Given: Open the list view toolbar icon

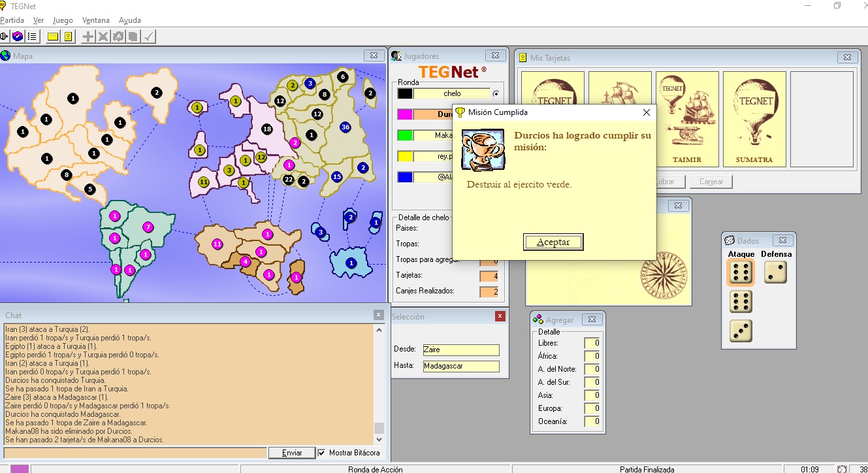Looking at the screenshot, I should tap(31, 37).
